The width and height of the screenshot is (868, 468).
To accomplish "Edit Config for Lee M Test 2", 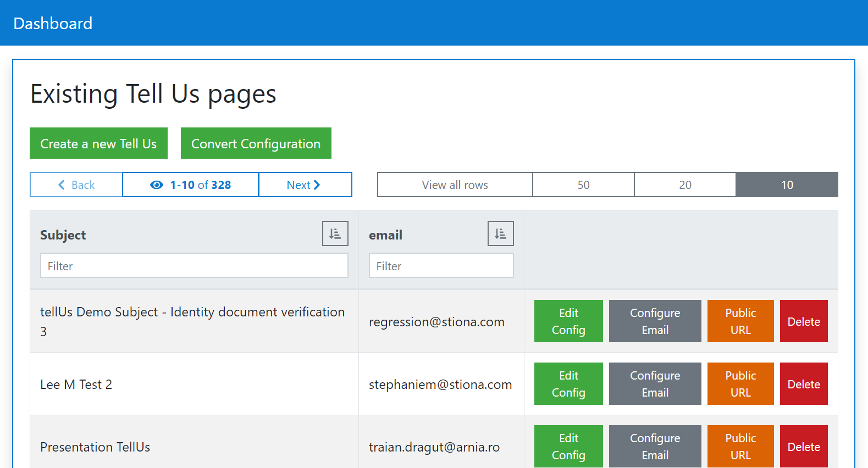I will [568, 384].
